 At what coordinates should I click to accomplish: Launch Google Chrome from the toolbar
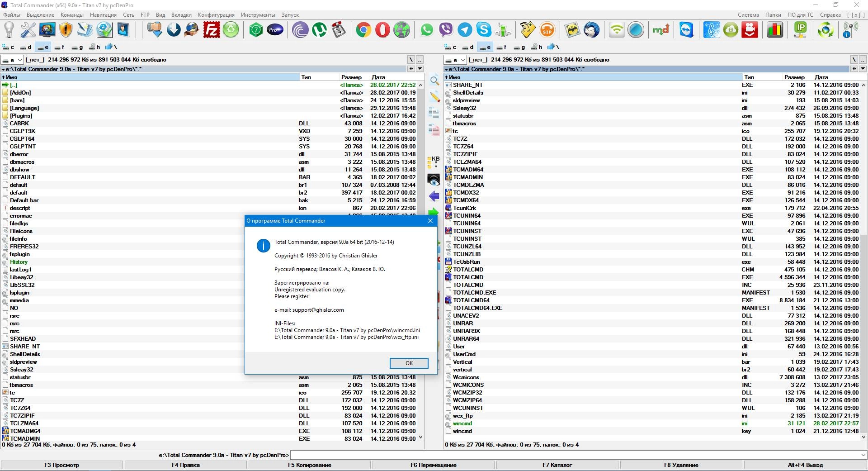tap(364, 30)
